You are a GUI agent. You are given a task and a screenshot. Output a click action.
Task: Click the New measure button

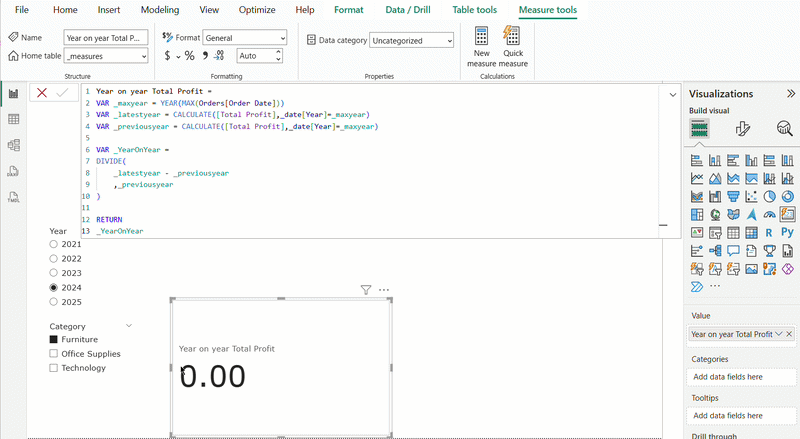pyautogui.click(x=482, y=47)
